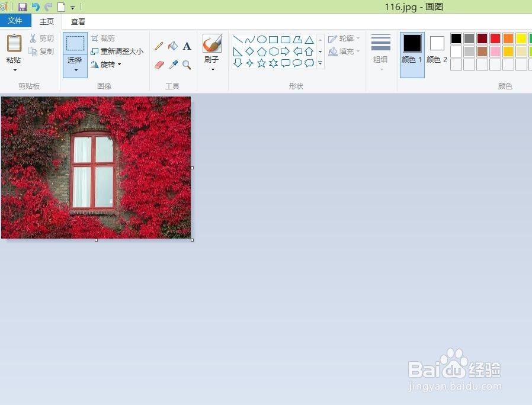Viewport: 532px width, 405px height.
Task: Activate the rectangular 选择 selection tool
Action: [x=75, y=43]
